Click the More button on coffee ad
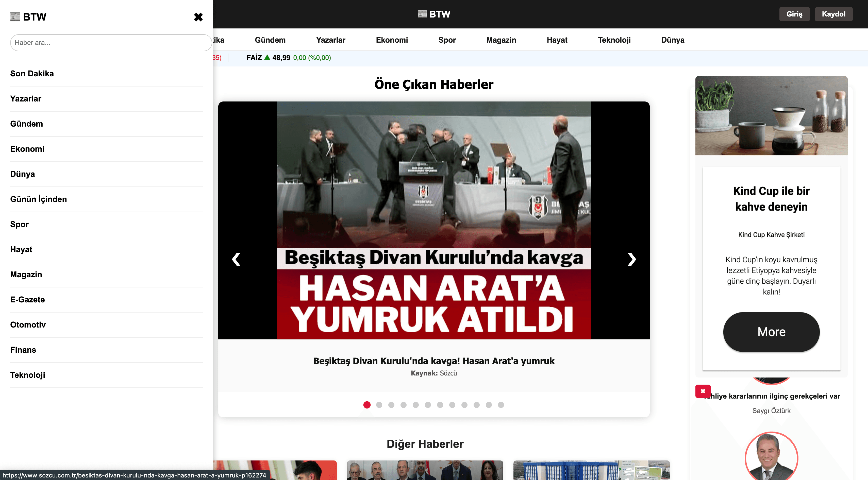The width and height of the screenshot is (868, 480). pos(771,332)
